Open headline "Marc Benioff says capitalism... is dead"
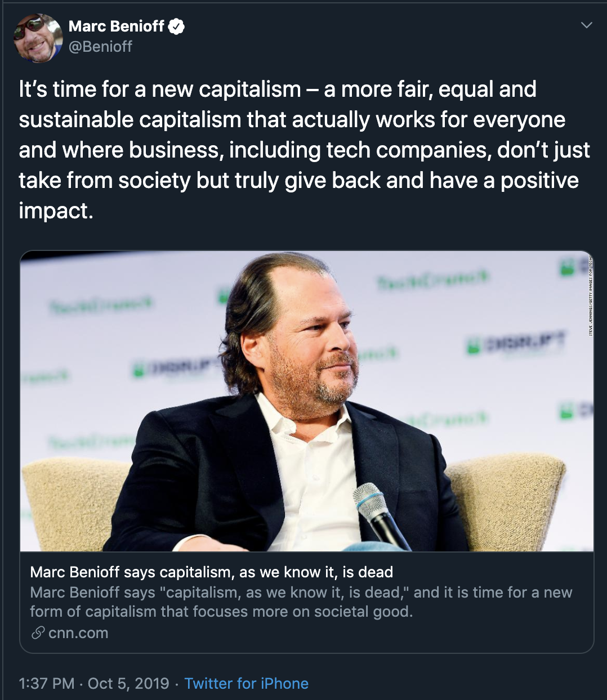Image resolution: width=607 pixels, height=700 pixels. click(x=211, y=572)
